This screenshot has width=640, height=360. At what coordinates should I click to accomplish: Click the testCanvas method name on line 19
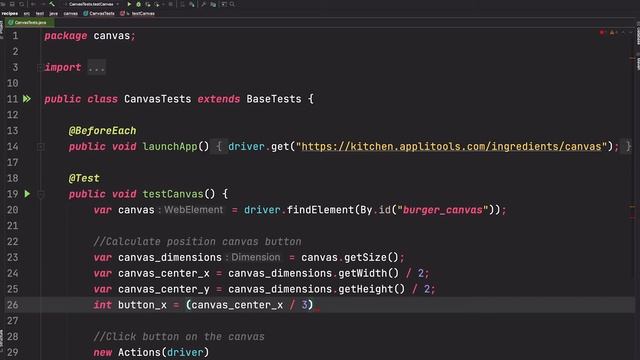(x=173, y=194)
